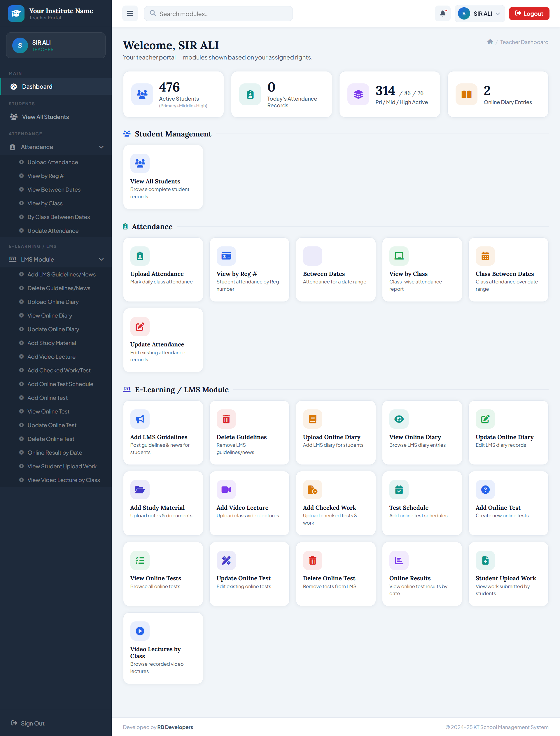Image resolution: width=560 pixels, height=736 pixels.
Task: Click the Add LMS Guidelines megaphone icon
Action: [140, 419]
